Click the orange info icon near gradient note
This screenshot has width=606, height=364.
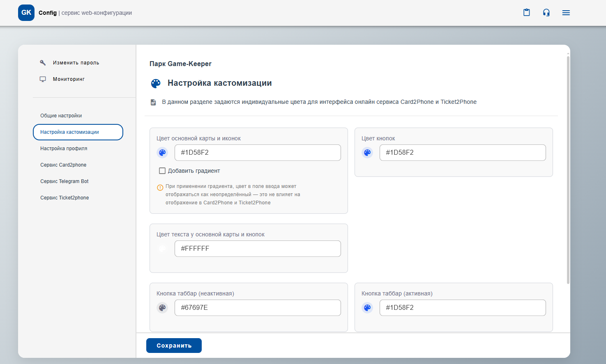(160, 188)
